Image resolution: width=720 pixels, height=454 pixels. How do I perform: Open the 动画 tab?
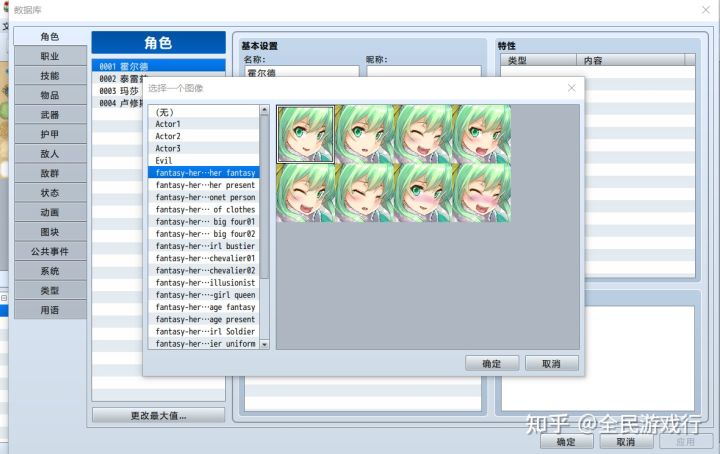pyautogui.click(x=50, y=212)
